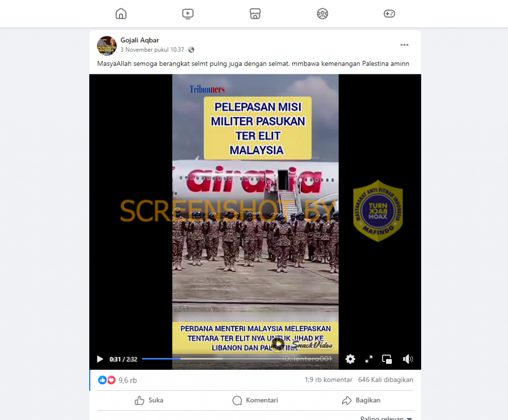This screenshot has width=508, height=420.
Task: Open the post timestamp 3 November pukul 10.37
Action: click(x=152, y=50)
